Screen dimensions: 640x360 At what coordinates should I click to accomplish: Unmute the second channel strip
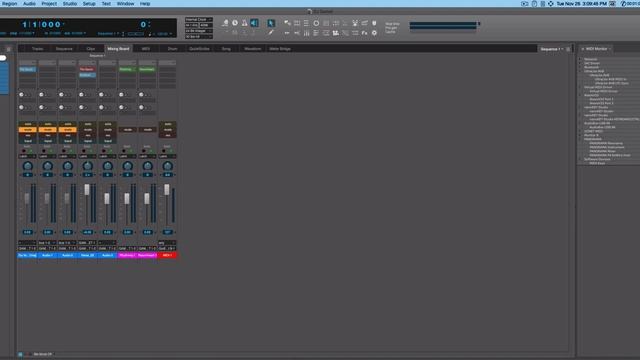pos(47,130)
